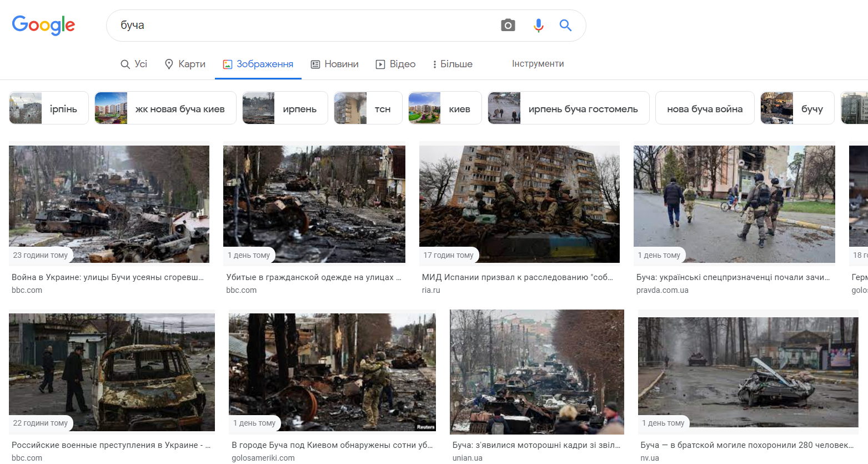Image resolution: width=868 pixels, height=464 pixels.
Task: Click the тсн suggestion chip
Action: tap(368, 108)
